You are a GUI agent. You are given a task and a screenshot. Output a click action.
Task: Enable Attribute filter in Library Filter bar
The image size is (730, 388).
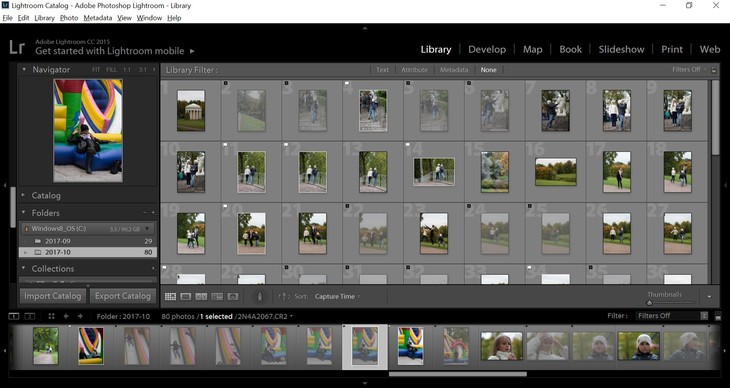coord(414,70)
